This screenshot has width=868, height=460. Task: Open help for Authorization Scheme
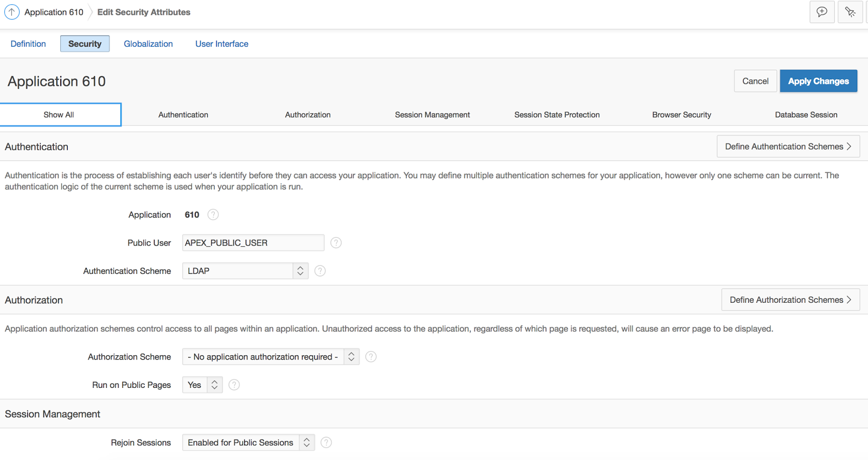click(371, 357)
